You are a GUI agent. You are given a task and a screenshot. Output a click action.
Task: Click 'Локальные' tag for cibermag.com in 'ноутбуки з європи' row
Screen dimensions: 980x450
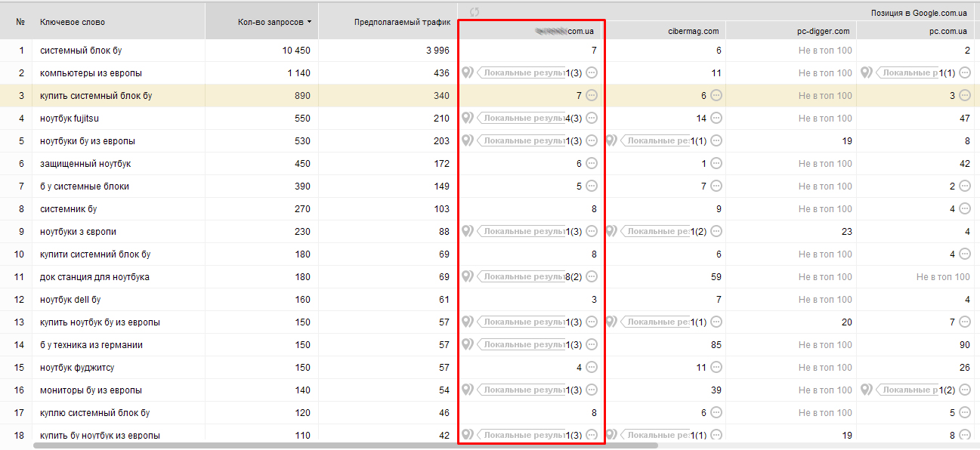(655, 232)
